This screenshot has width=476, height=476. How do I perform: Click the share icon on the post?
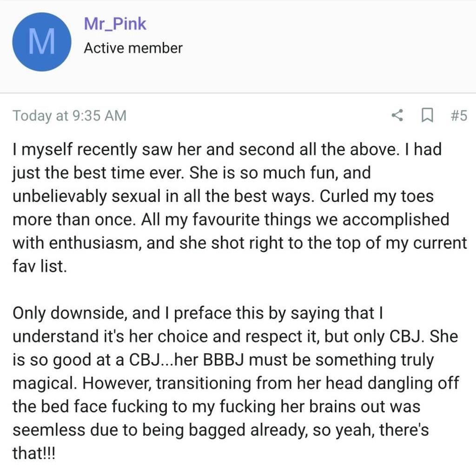pyautogui.click(x=397, y=115)
